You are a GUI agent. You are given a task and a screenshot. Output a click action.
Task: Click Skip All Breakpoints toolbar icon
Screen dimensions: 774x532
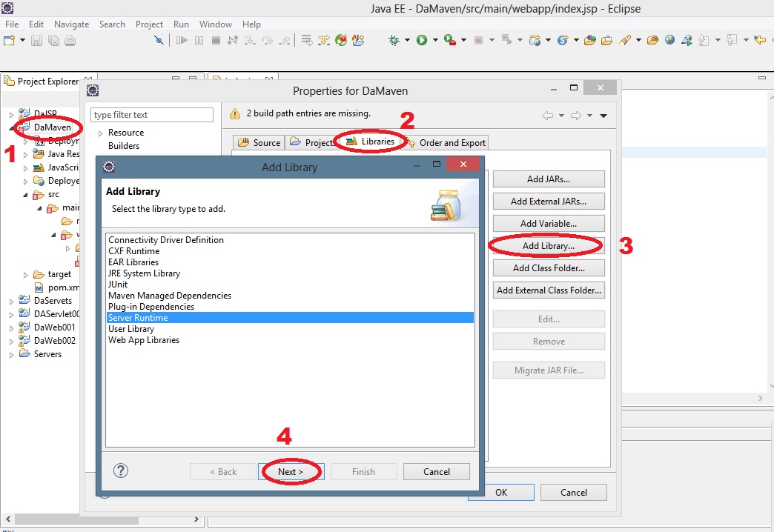pos(159,40)
